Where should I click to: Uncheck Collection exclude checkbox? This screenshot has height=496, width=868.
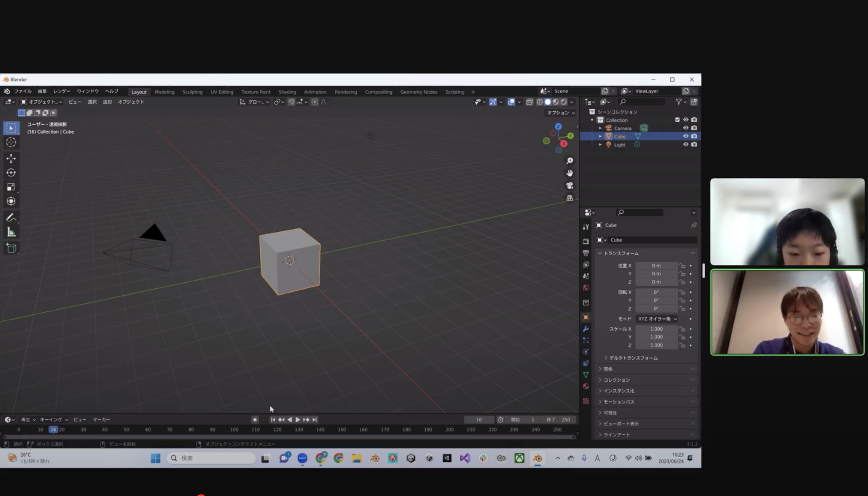click(677, 120)
